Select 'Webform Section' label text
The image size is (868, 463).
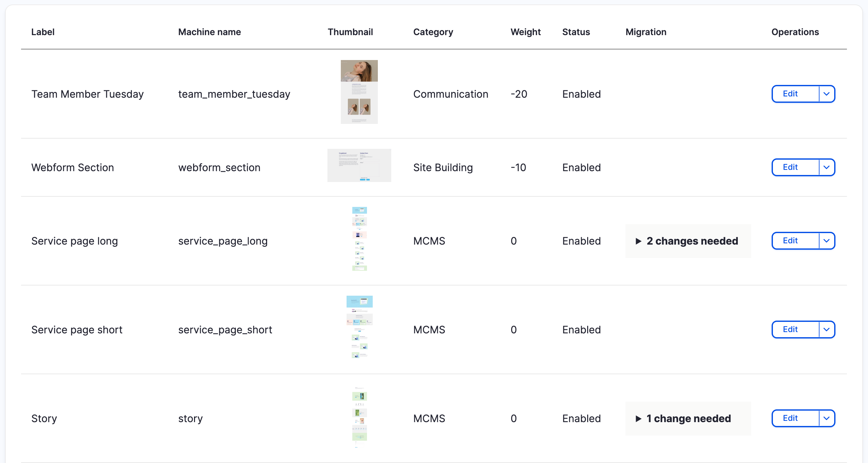tap(73, 168)
